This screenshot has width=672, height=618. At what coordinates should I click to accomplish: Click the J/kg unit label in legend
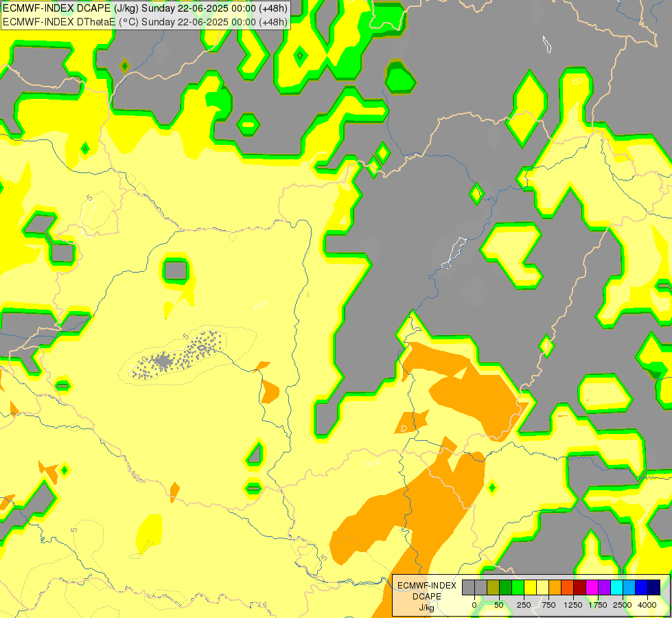[427, 608]
